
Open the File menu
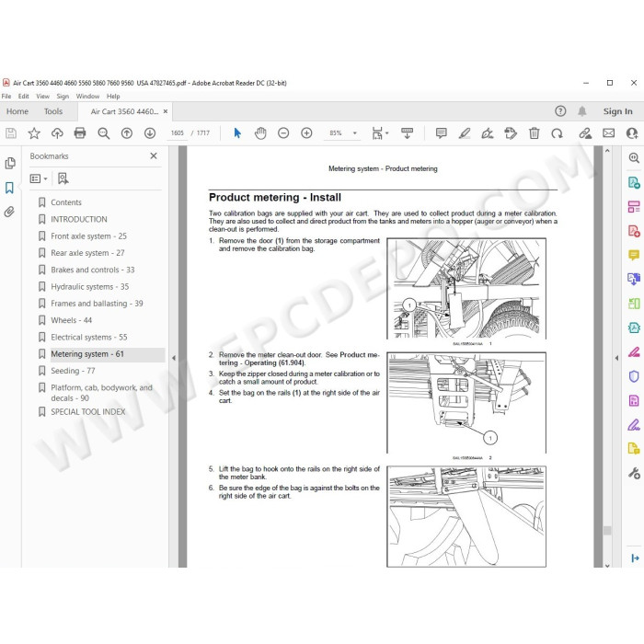6,96
